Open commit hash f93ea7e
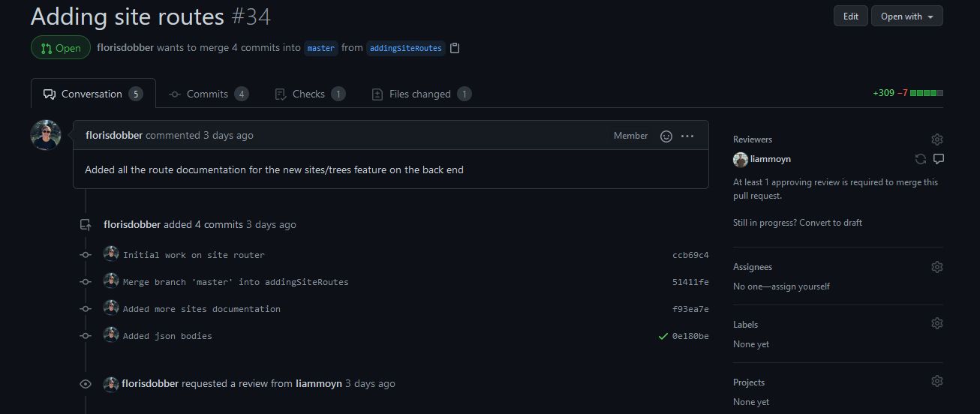The height and width of the screenshot is (414, 980). tap(690, 309)
